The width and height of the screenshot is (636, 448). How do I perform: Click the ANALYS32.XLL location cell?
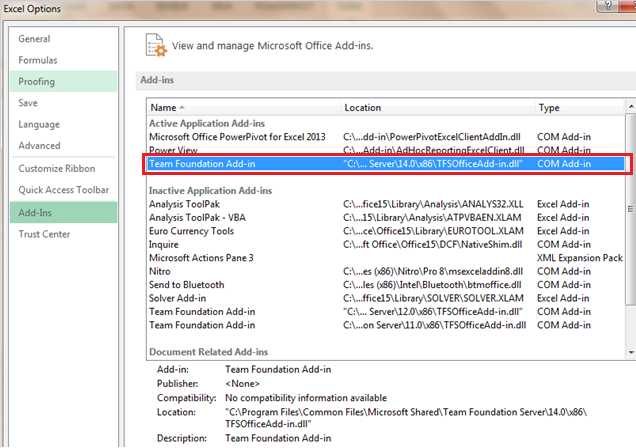pos(433,204)
